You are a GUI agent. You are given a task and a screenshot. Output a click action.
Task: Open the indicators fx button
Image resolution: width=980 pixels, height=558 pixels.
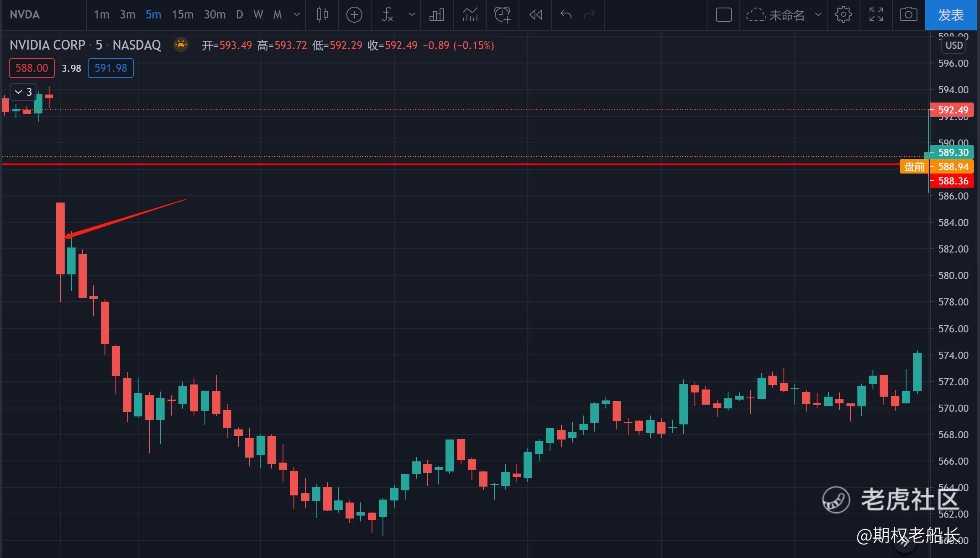(387, 15)
